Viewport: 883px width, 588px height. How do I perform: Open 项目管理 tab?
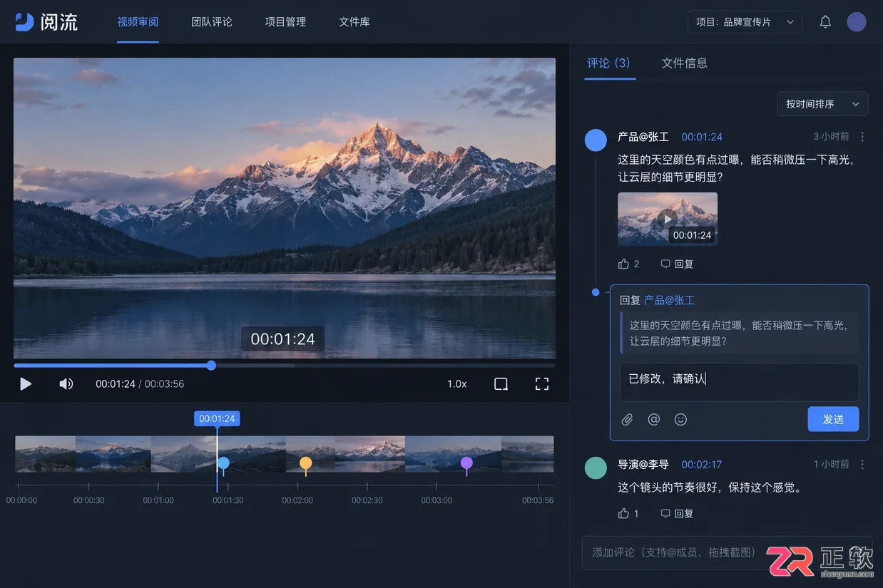285,22
